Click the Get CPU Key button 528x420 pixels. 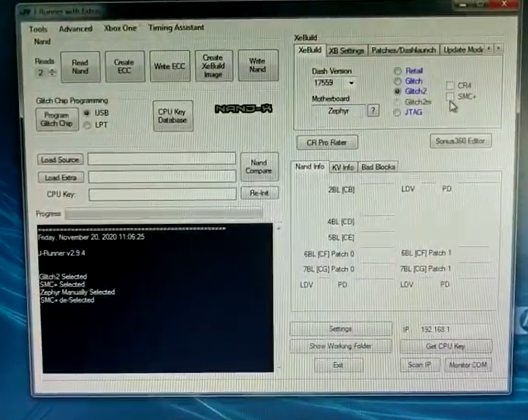445,346
